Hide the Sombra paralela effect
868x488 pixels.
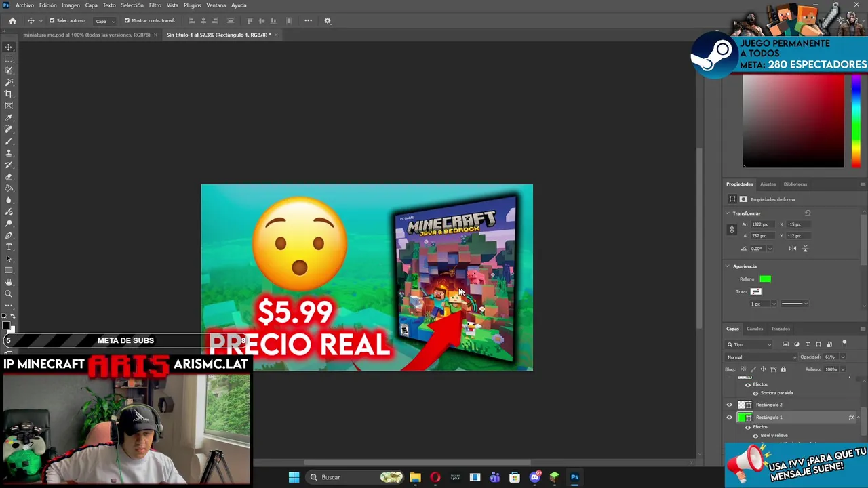pyautogui.click(x=755, y=393)
